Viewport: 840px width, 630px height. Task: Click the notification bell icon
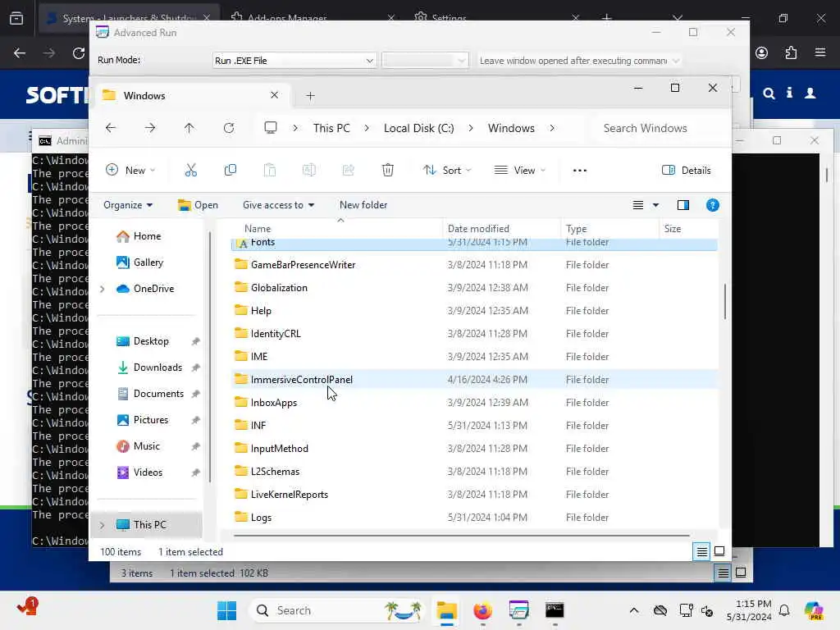pos(784,610)
